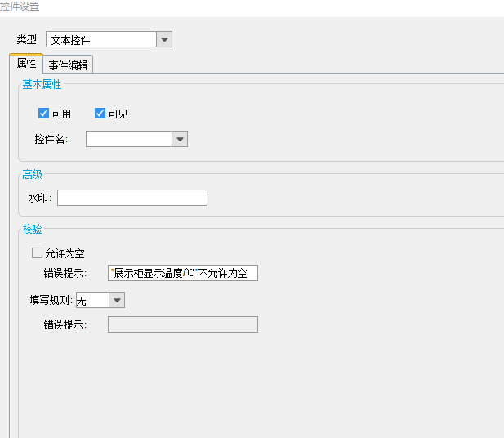Open the 类型 dropdown arrow

[164, 39]
